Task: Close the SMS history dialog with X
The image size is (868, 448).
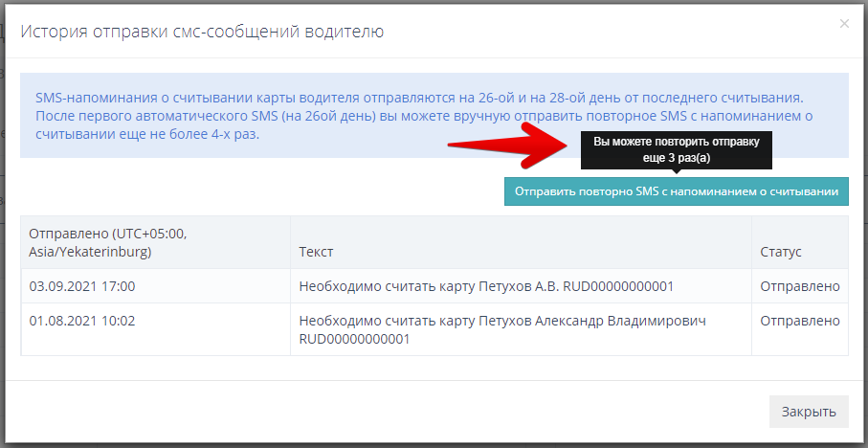Action: coord(843,24)
